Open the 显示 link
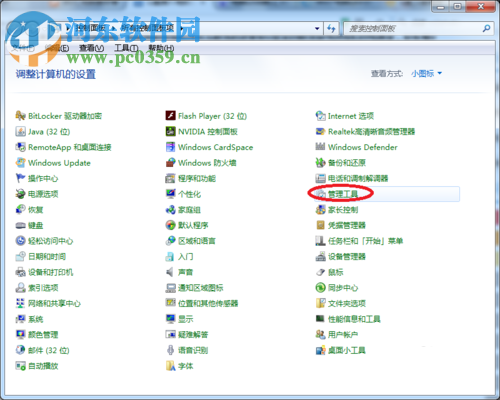Screen dimensions: 500x400 click(x=186, y=319)
